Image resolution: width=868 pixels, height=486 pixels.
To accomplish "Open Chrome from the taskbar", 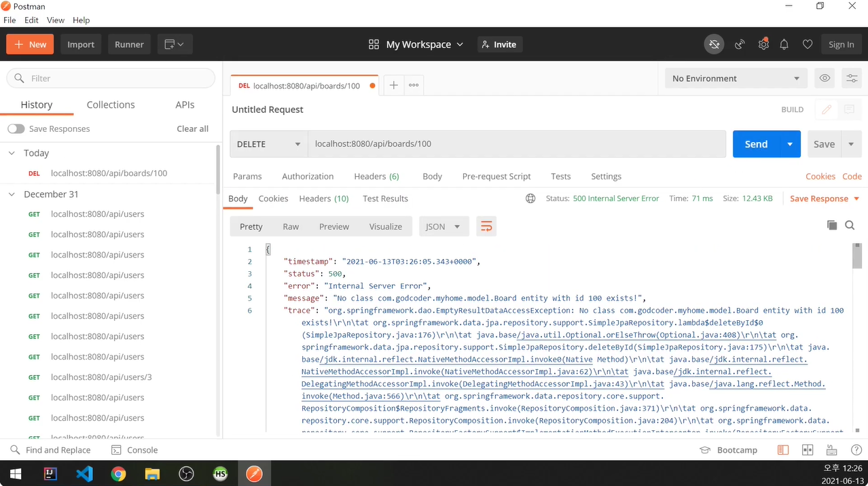I will [x=118, y=474].
